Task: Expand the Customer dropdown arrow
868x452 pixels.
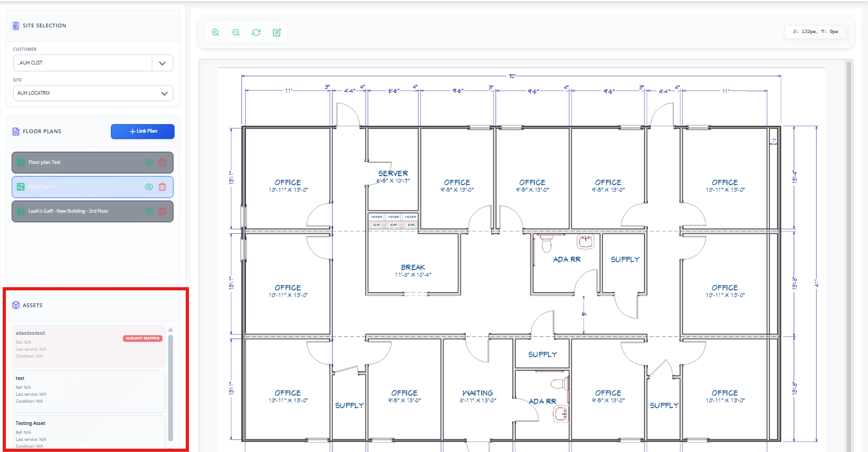Action: coord(162,63)
